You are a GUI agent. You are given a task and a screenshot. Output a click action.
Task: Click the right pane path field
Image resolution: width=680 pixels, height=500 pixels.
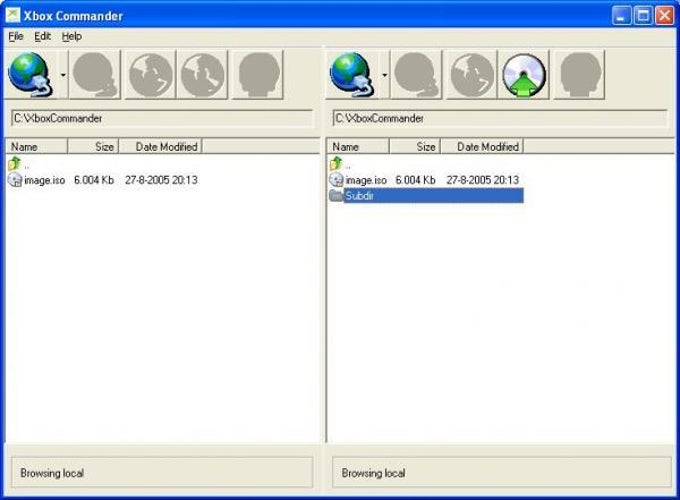tap(500, 118)
